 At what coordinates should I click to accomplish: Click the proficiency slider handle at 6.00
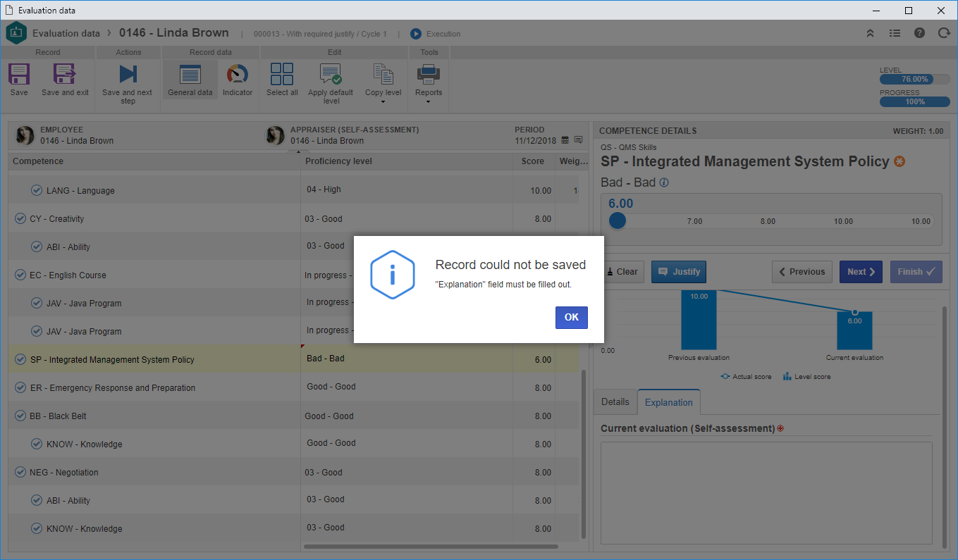(x=618, y=220)
